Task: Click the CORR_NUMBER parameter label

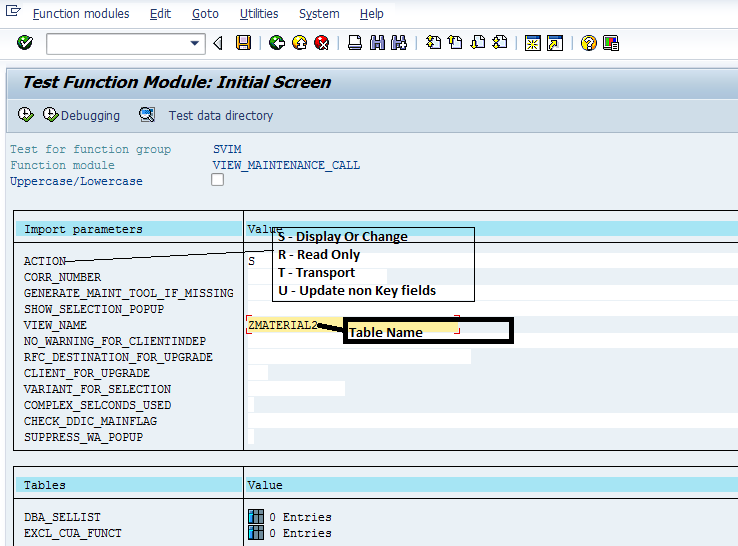Action: point(63,277)
